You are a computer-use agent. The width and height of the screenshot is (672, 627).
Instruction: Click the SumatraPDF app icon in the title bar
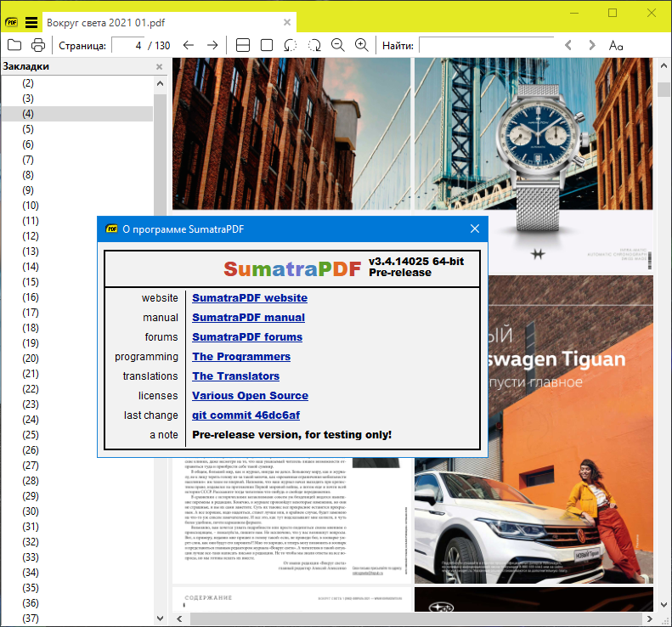coord(12,22)
